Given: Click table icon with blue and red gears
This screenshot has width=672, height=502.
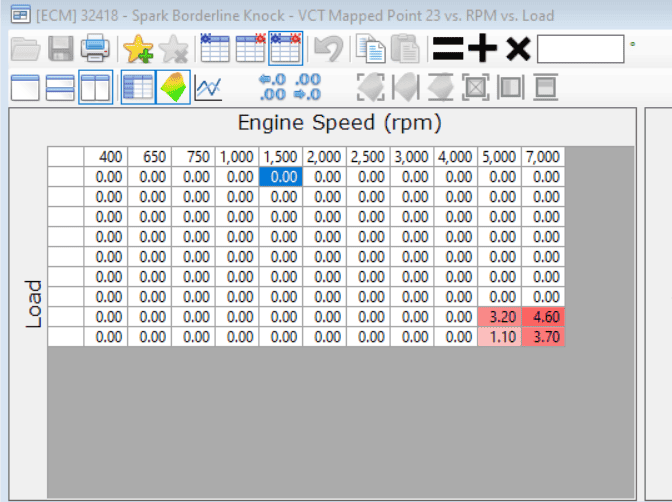Looking at the screenshot, I should point(286,48).
